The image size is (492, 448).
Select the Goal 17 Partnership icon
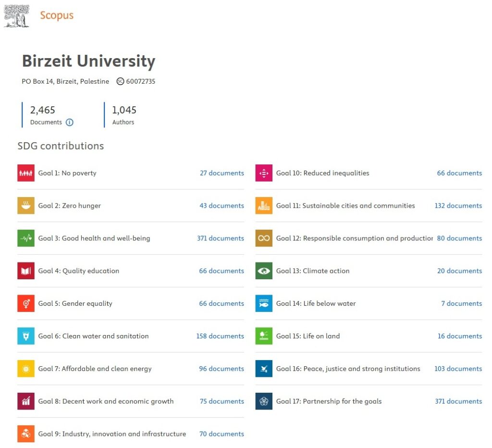coord(264,401)
